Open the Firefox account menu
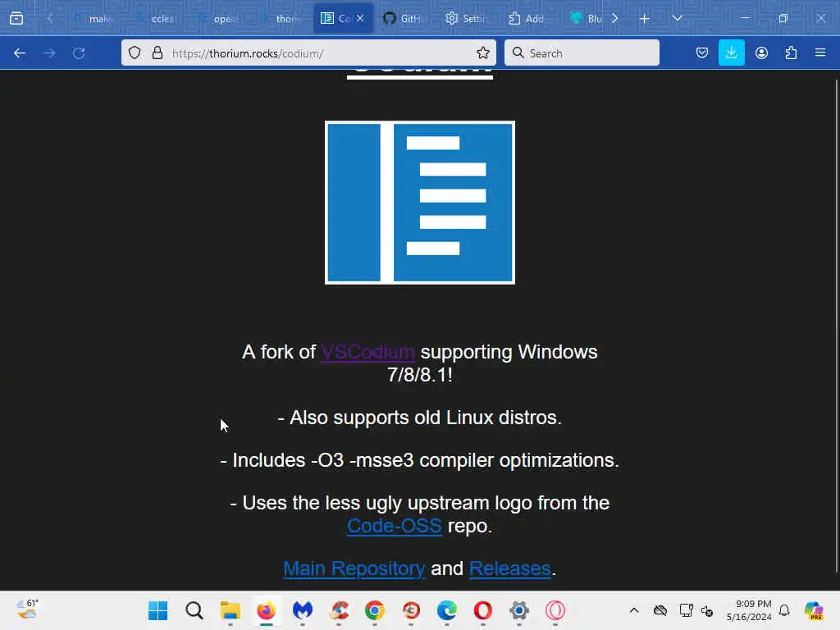 pos(761,53)
